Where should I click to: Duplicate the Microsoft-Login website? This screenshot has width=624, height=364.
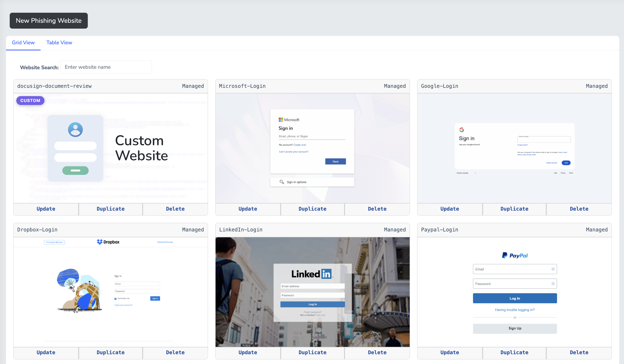tap(312, 209)
